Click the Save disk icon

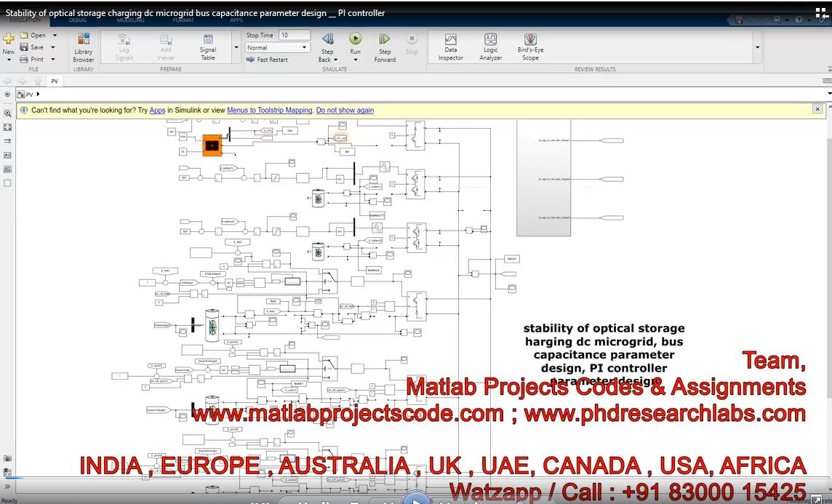[24, 47]
